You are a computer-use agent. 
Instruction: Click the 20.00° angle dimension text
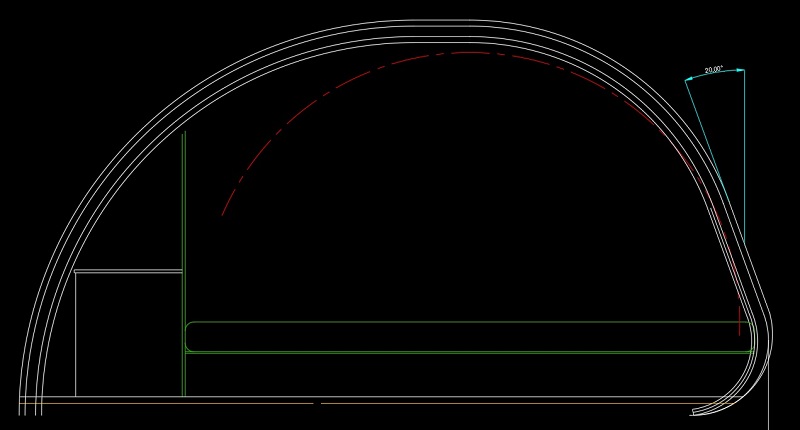coord(713,70)
